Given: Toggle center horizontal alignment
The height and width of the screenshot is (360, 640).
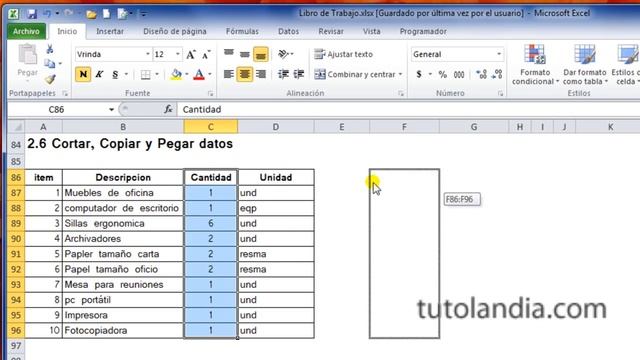Looking at the screenshot, I should click(x=244, y=74).
